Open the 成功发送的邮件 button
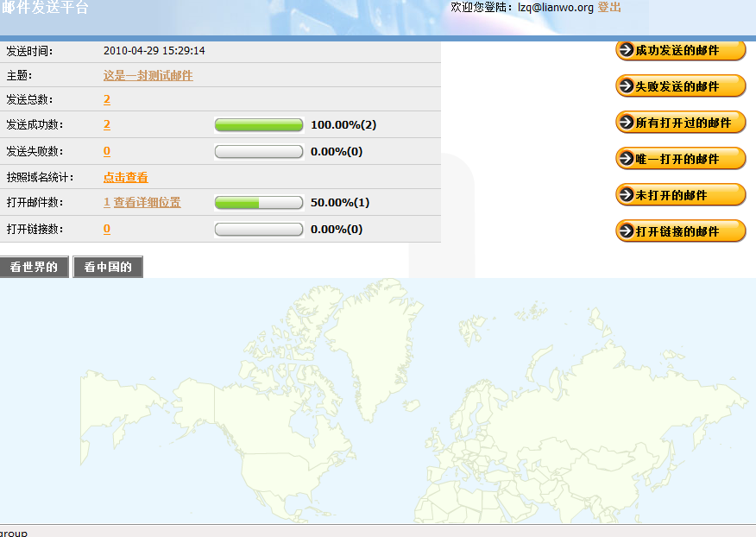The image size is (756, 537). pos(681,50)
